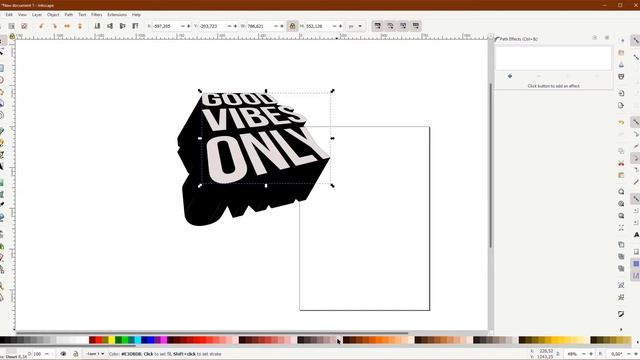This screenshot has height=360, width=640.
Task: Toggle width/height ratio lock
Action: coord(292,26)
